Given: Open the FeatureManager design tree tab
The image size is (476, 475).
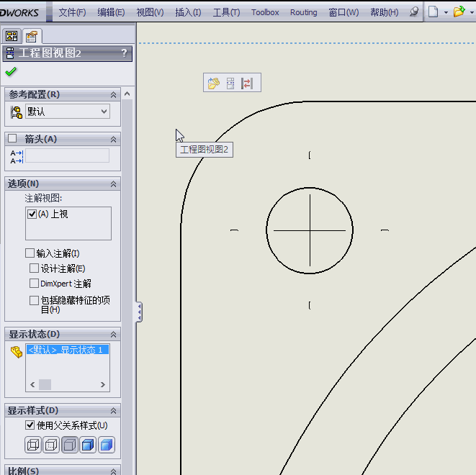Looking at the screenshot, I should click(x=12, y=37).
